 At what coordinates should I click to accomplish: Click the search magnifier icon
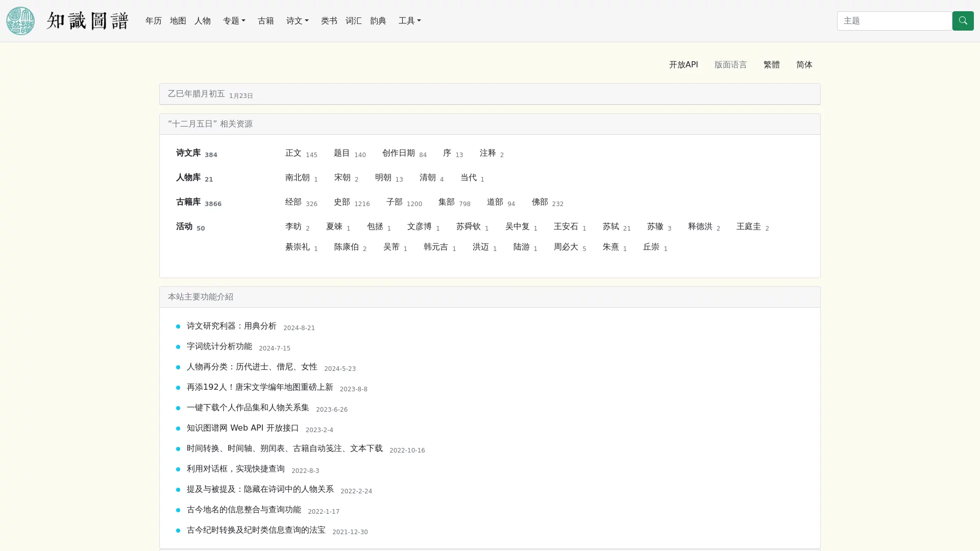pyautogui.click(x=963, y=20)
